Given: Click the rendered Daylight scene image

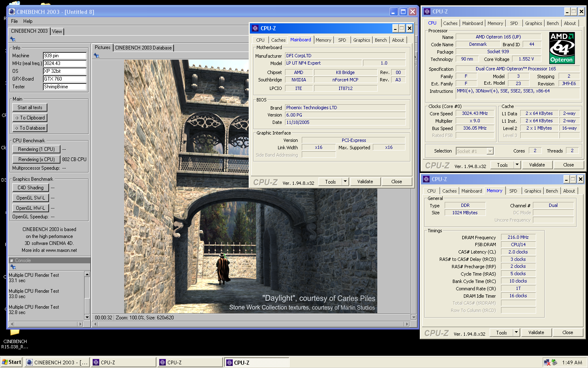Looking at the screenshot, I should coord(251,186).
